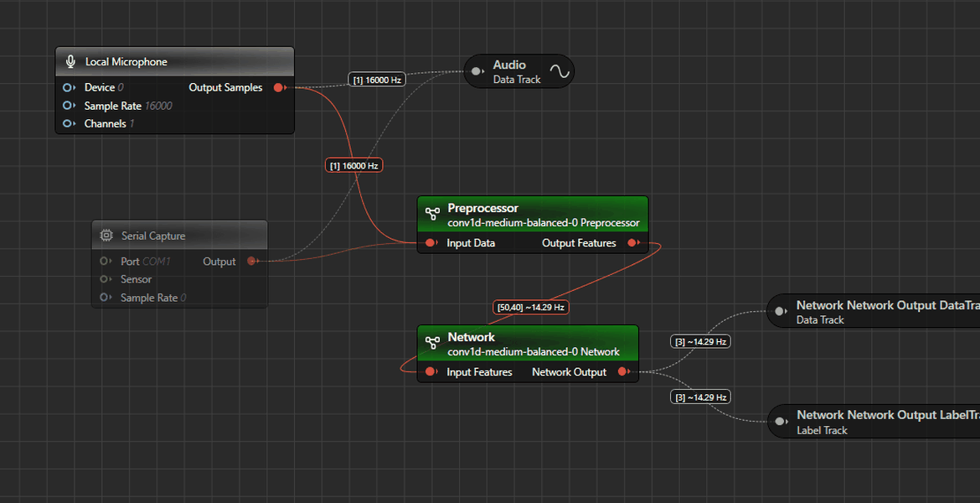Click the Network Output port dot

click(x=625, y=371)
